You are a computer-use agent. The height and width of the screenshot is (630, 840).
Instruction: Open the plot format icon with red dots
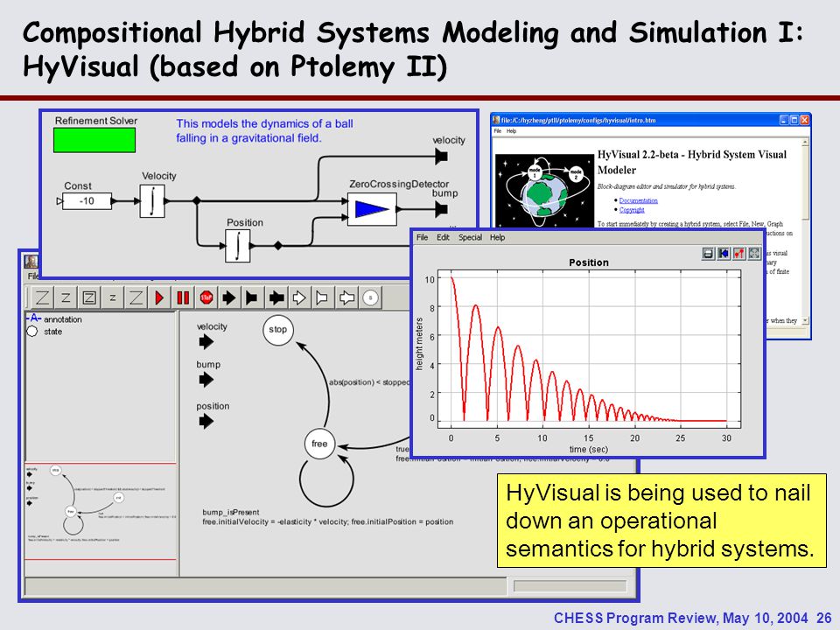(738, 253)
